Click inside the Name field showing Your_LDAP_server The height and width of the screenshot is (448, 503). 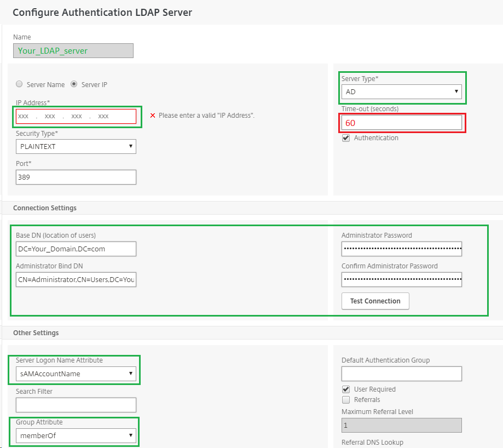[73, 50]
